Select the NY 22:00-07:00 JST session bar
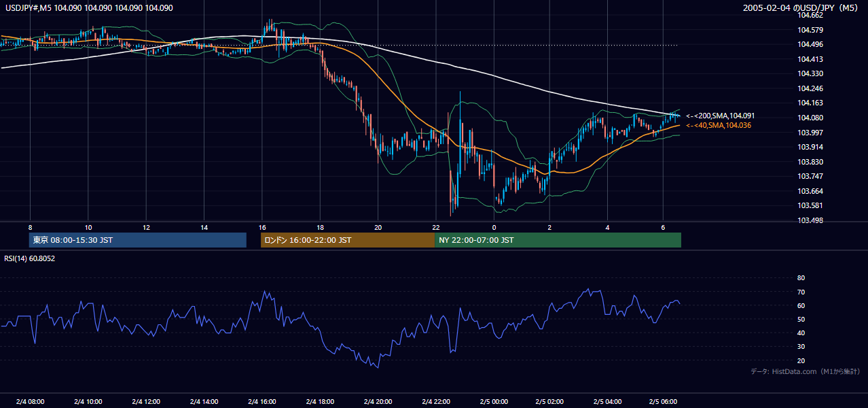 (558, 240)
